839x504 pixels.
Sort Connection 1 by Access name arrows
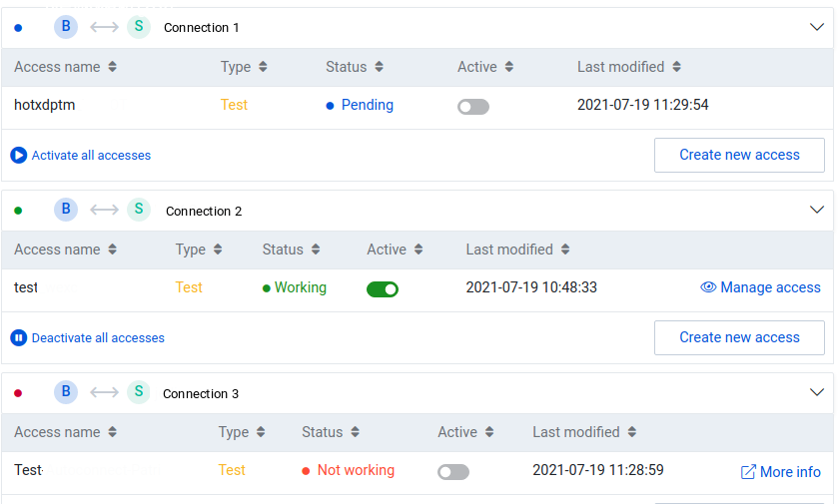[x=112, y=67]
